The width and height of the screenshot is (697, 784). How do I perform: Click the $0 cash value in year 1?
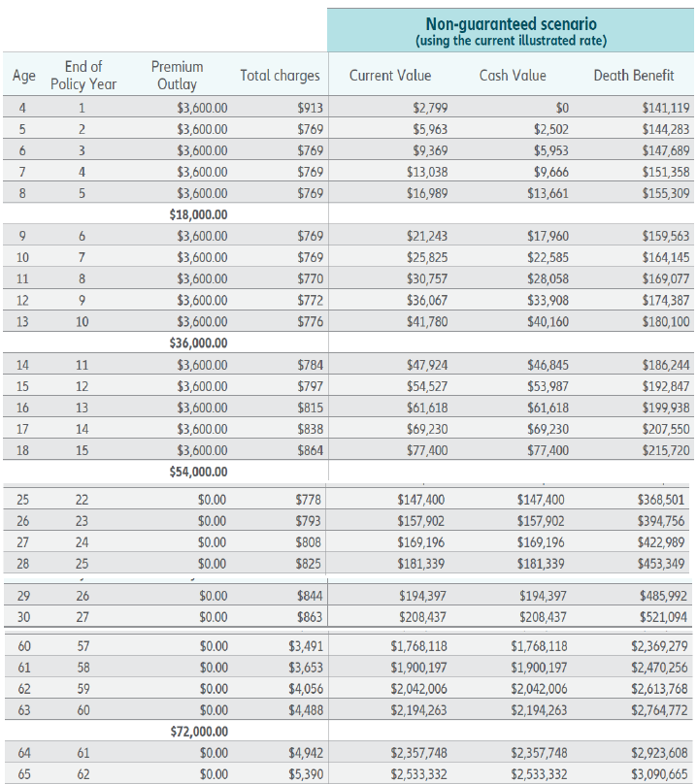pyautogui.click(x=562, y=108)
